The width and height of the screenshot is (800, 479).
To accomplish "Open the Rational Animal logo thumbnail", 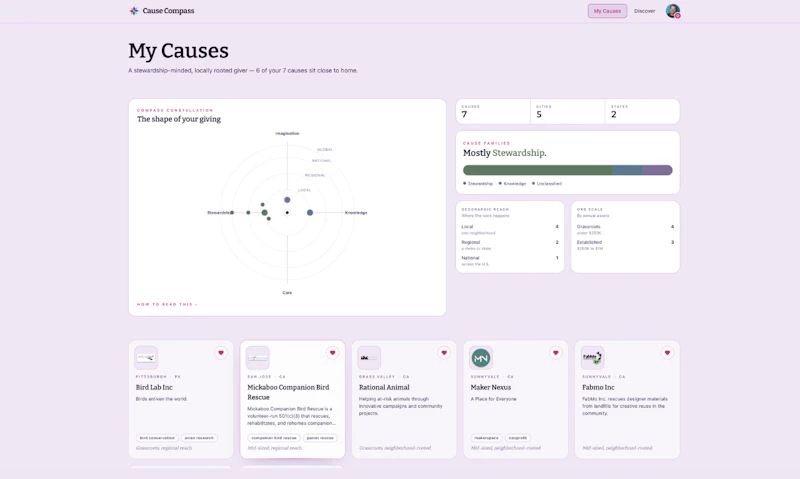I will tap(369, 358).
